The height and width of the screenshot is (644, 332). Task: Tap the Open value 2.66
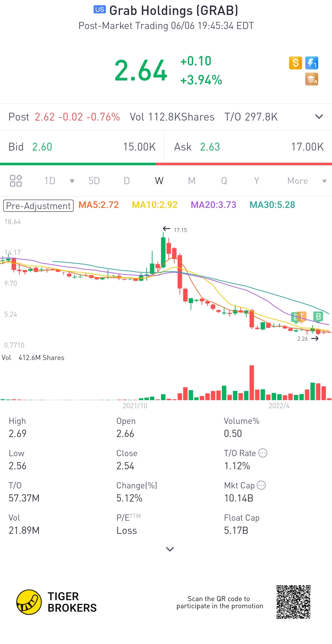point(125,434)
